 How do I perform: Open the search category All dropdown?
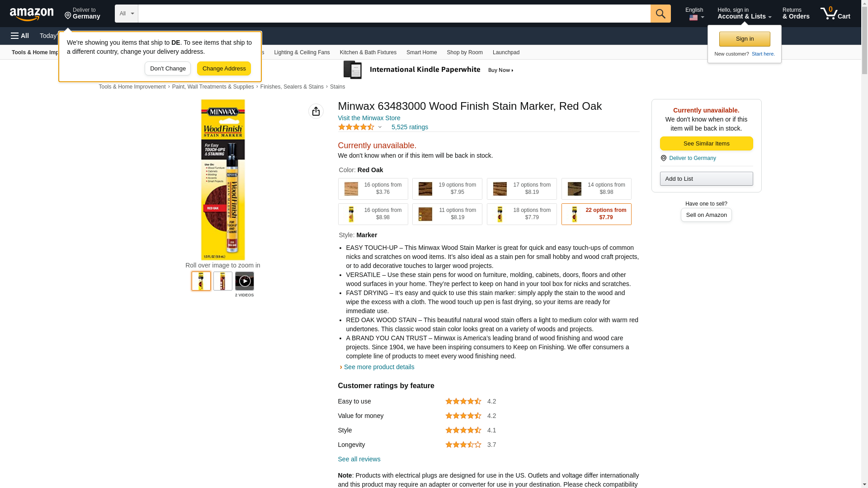[x=127, y=14]
